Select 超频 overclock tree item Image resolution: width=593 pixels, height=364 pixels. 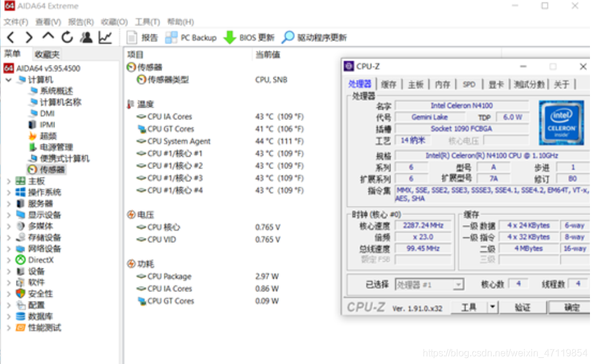(x=42, y=136)
